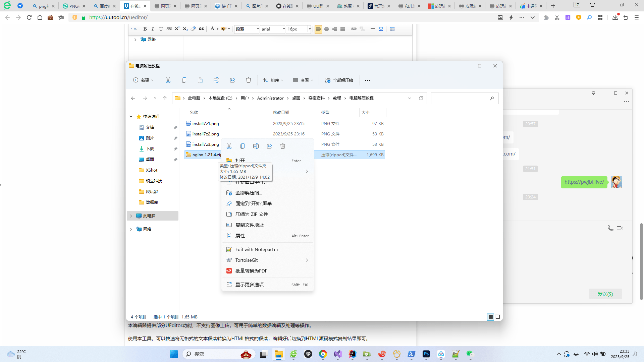The width and height of the screenshot is (644, 362).
Task: Open Photoshop from the taskbar
Action: 426,354
